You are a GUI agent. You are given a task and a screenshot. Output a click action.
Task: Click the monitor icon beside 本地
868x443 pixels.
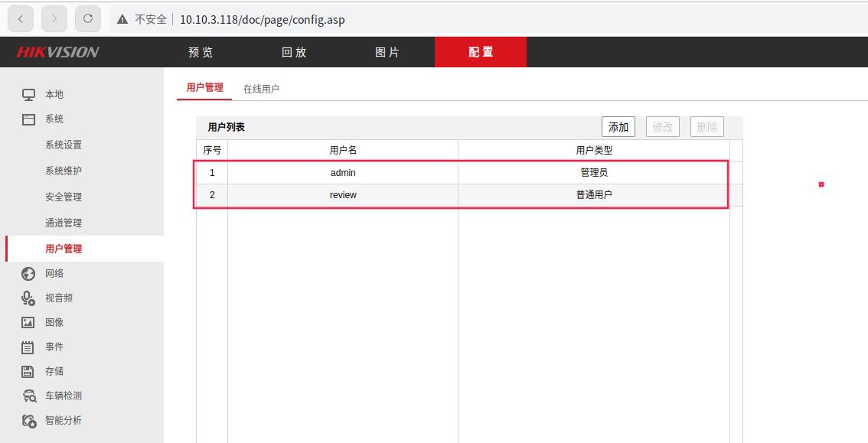pos(28,95)
